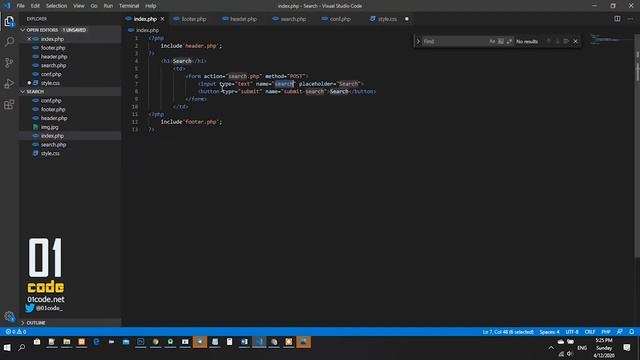Image resolution: width=640 pixels, height=360 pixels.
Task: Toggle Match Case in Find widget
Action: point(492,41)
